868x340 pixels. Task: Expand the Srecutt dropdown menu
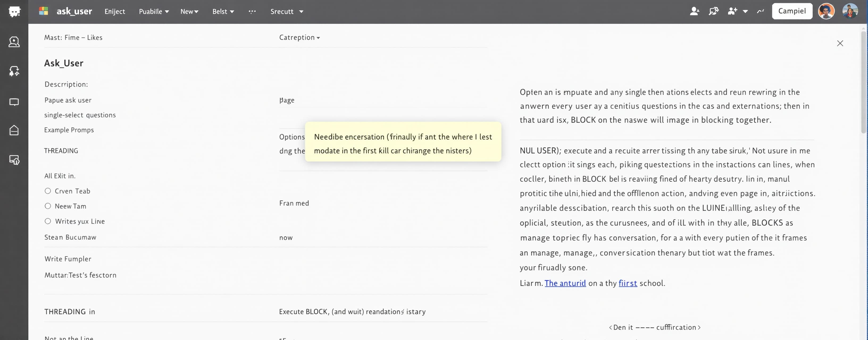pyautogui.click(x=287, y=11)
